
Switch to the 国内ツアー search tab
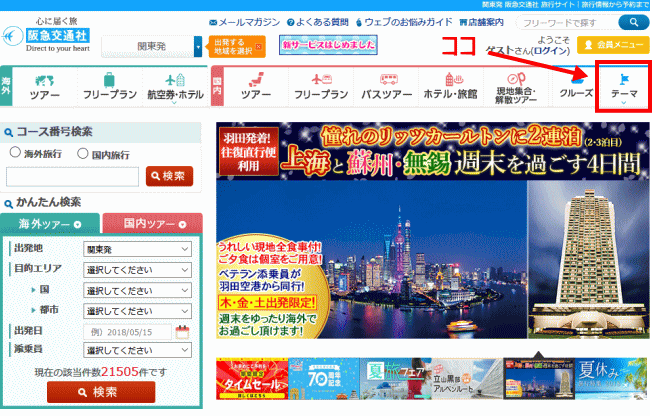153,222
